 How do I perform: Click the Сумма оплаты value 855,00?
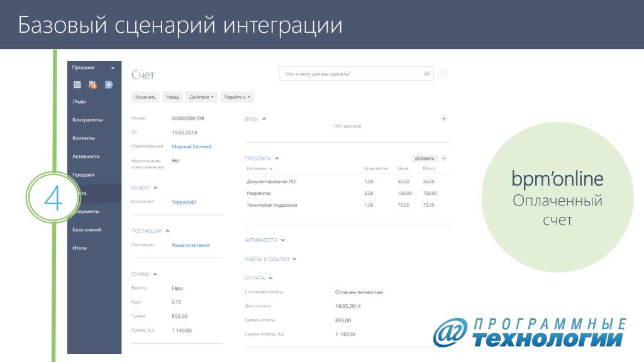[343, 320]
